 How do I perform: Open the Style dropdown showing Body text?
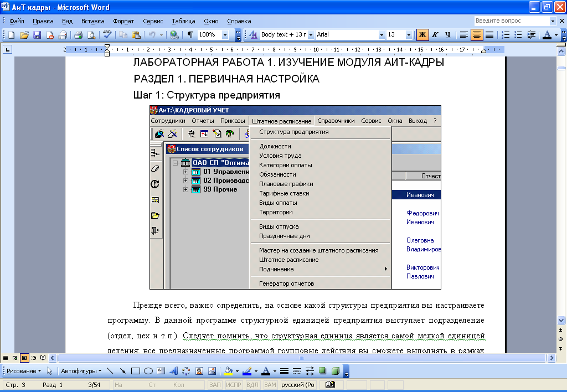pos(311,35)
